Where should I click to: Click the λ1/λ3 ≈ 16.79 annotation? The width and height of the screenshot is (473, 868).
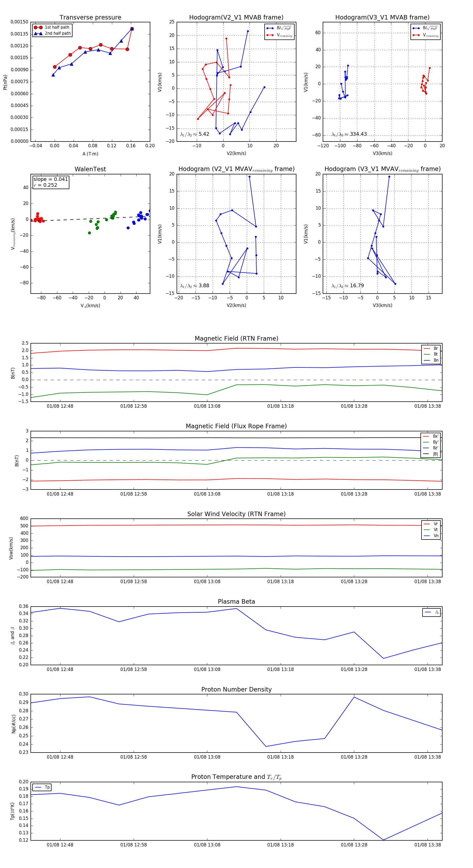pos(348,286)
